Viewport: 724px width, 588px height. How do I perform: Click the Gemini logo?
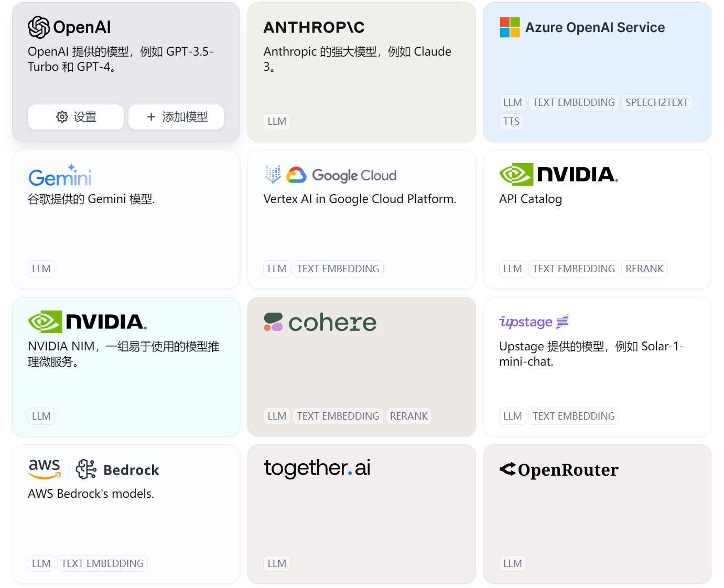60,176
